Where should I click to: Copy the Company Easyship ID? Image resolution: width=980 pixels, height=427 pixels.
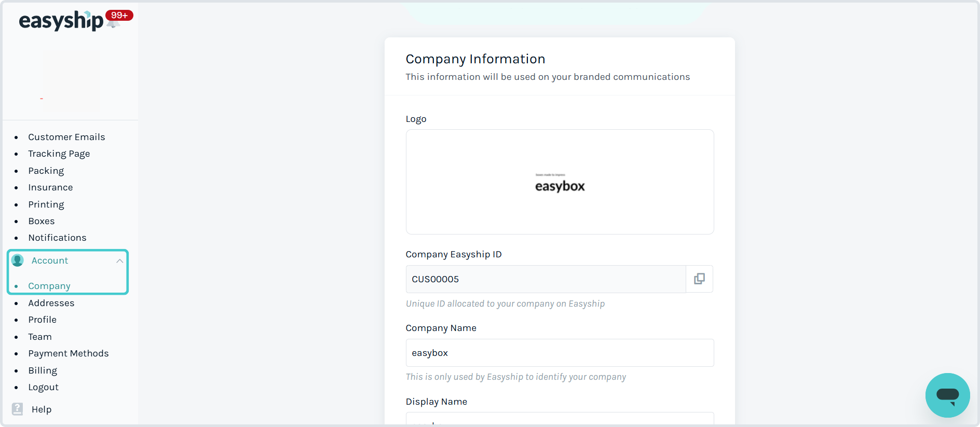(699, 279)
